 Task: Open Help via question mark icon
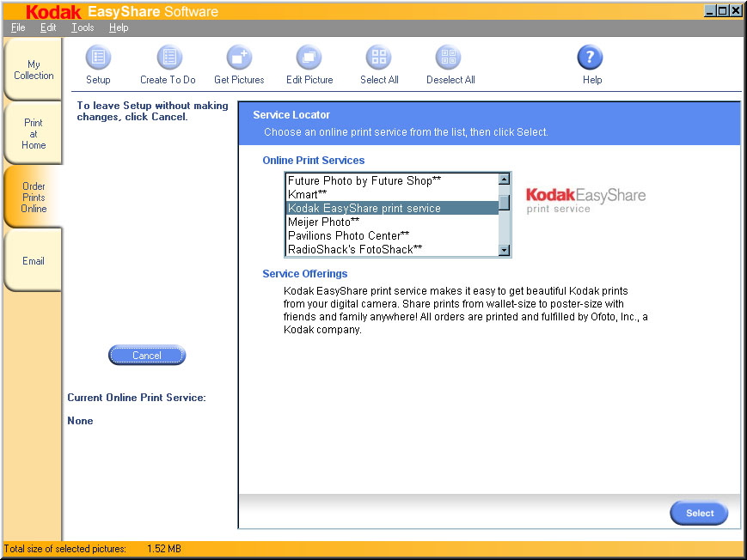point(591,58)
